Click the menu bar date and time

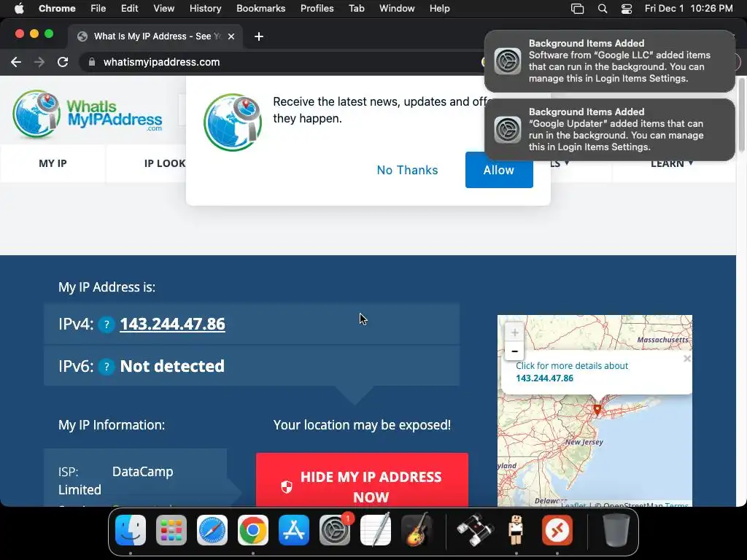[689, 8]
